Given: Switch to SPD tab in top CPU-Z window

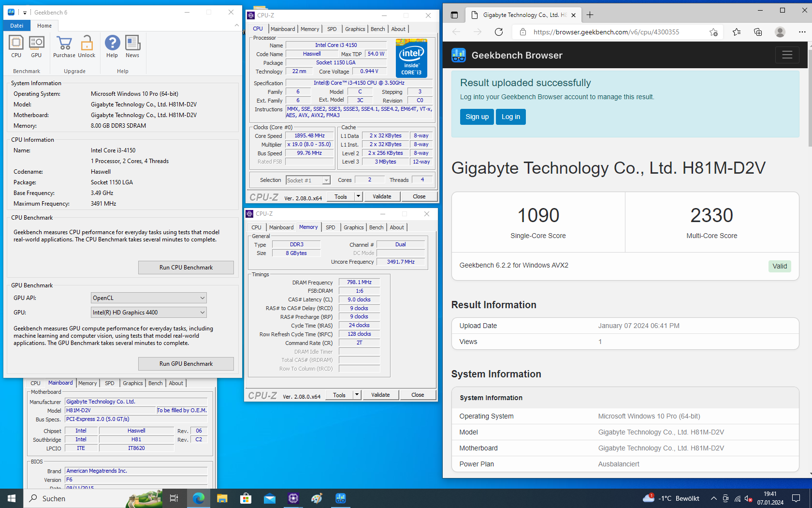Looking at the screenshot, I should pyautogui.click(x=332, y=29).
